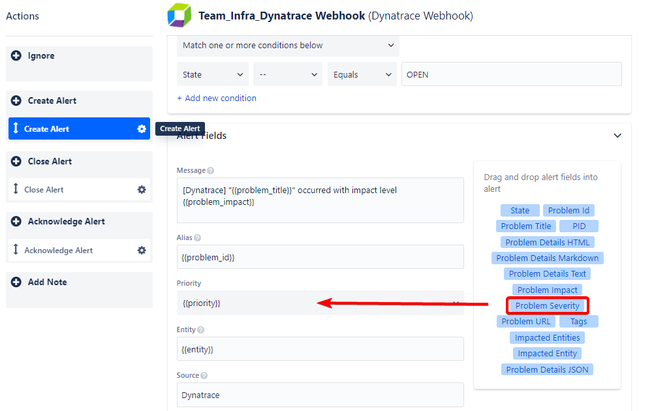Open the Acknowledge Alert gear settings

pyautogui.click(x=141, y=250)
